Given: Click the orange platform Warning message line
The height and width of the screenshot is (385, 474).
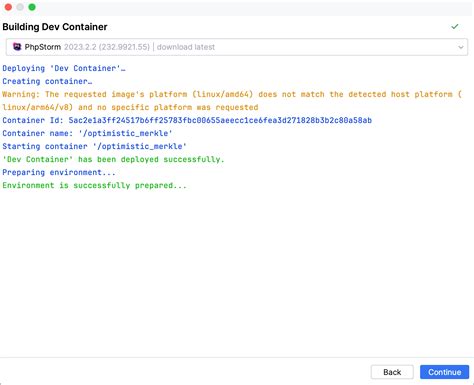Looking at the screenshot, I should point(232,94).
